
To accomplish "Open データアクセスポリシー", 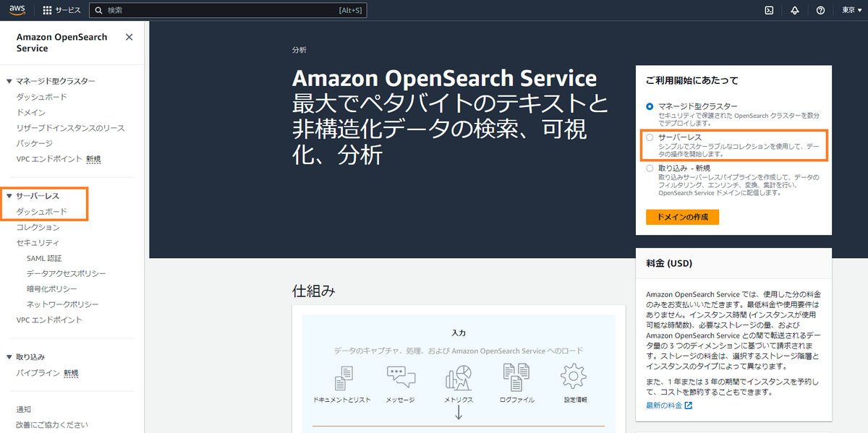I will [x=67, y=273].
